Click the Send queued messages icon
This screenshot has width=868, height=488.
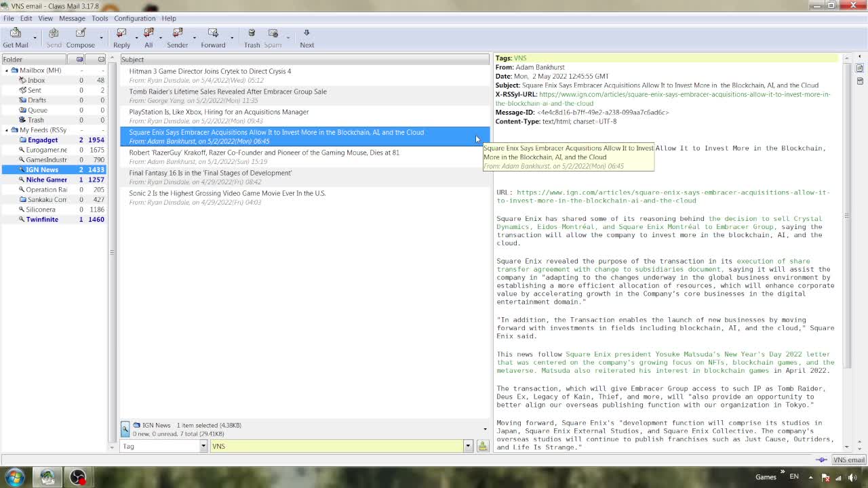tap(54, 38)
